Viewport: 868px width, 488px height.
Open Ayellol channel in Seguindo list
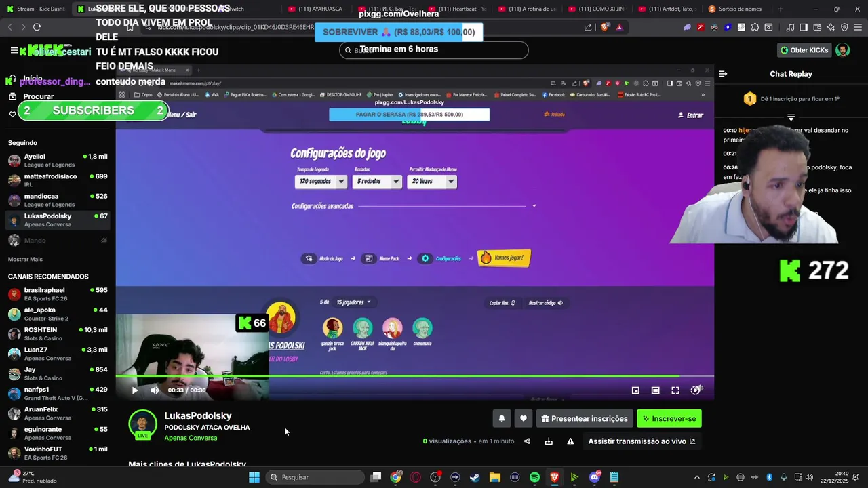click(x=58, y=161)
